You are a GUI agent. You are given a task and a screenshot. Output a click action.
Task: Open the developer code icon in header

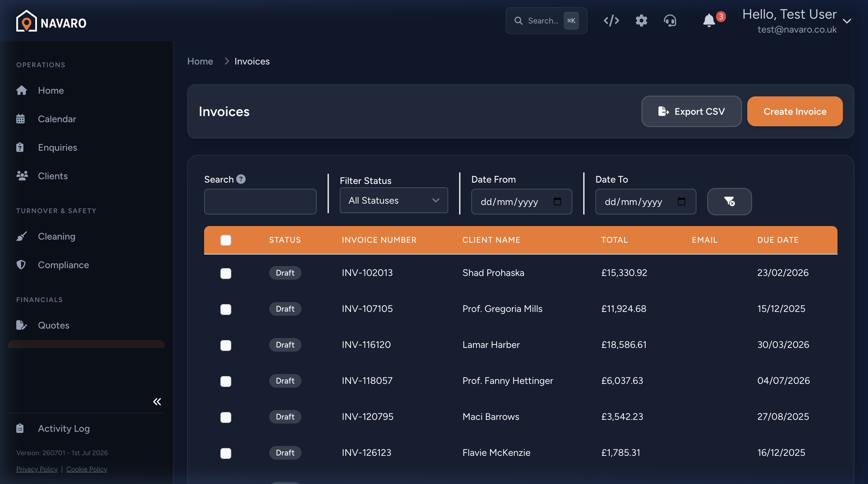(x=611, y=21)
